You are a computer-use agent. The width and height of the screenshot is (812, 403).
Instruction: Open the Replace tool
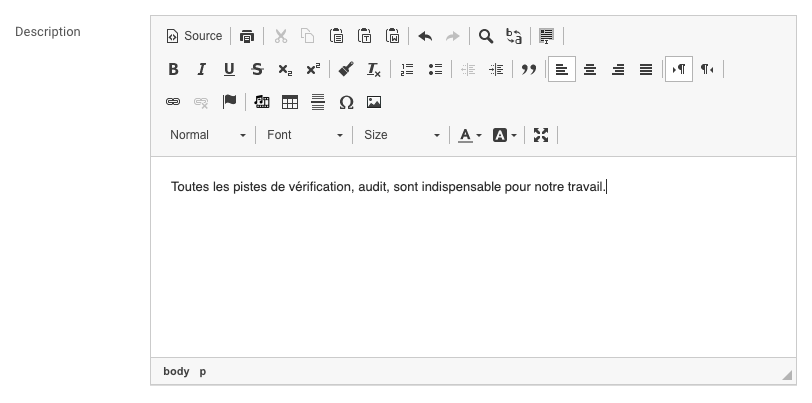click(x=514, y=36)
